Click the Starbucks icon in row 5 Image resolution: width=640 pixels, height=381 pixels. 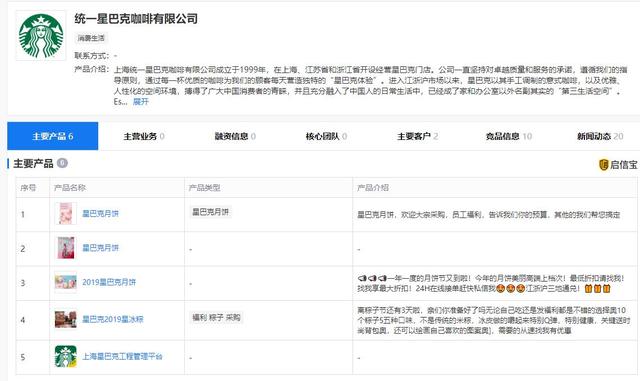[66, 356]
